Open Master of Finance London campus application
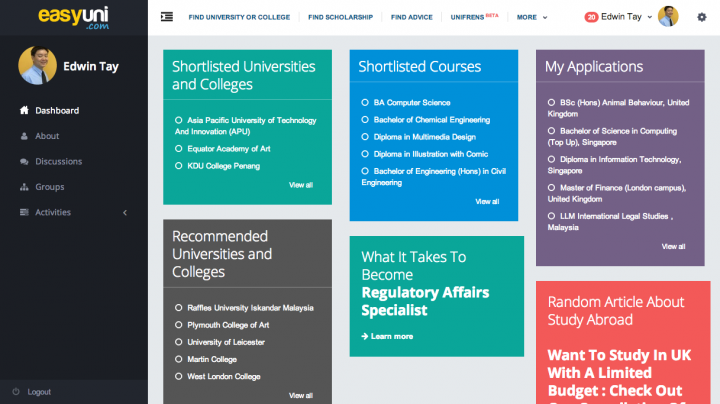Image resolution: width=720 pixels, height=404 pixels. [617, 193]
